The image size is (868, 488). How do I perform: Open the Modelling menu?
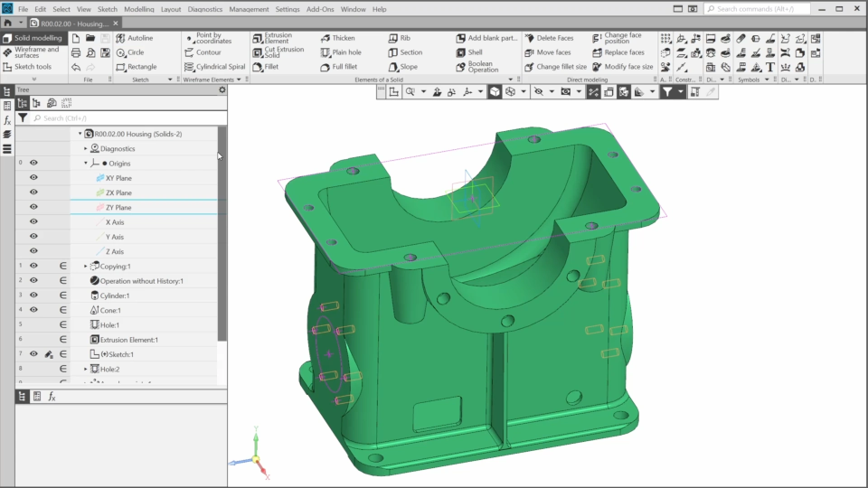pos(138,9)
